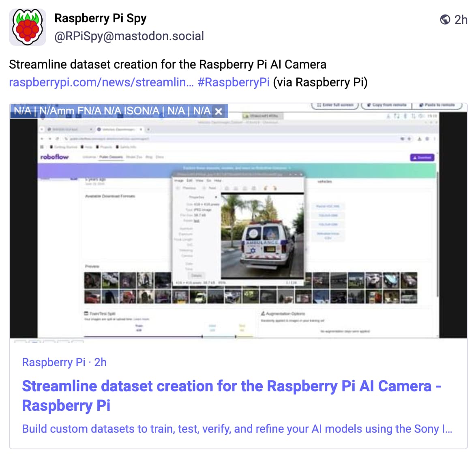Click the Train/Test split slider handle

[x=202, y=335]
